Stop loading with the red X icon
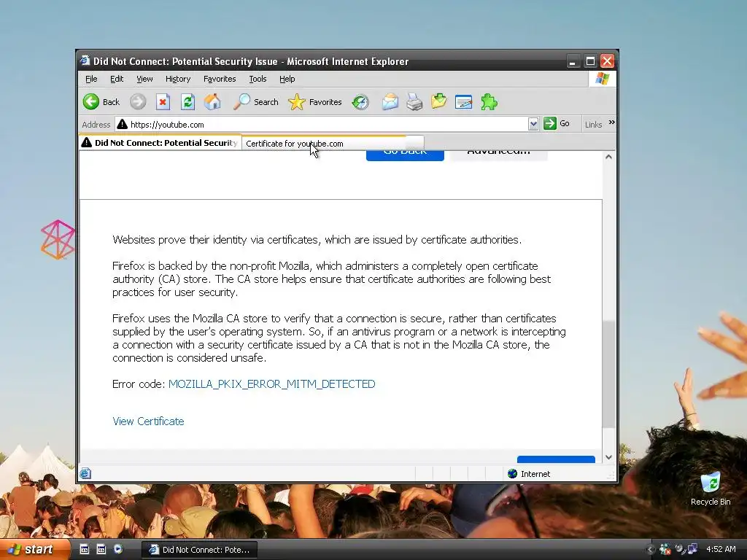 coord(163,101)
